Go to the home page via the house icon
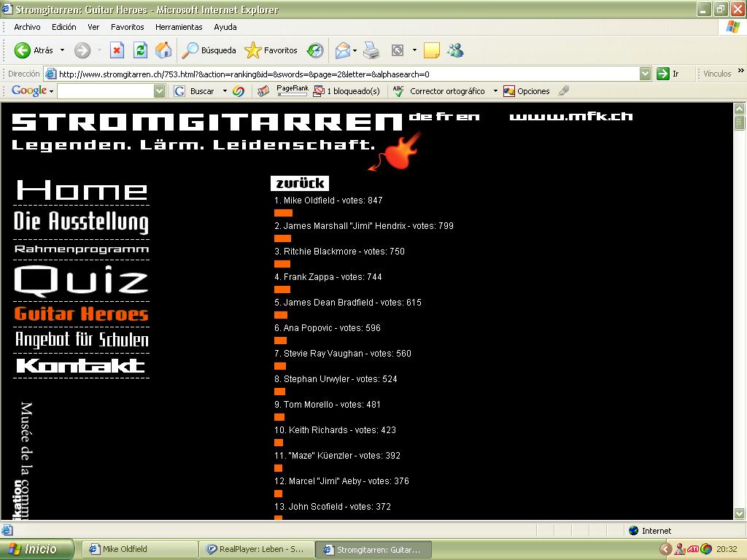747x560 pixels. pyautogui.click(x=163, y=50)
